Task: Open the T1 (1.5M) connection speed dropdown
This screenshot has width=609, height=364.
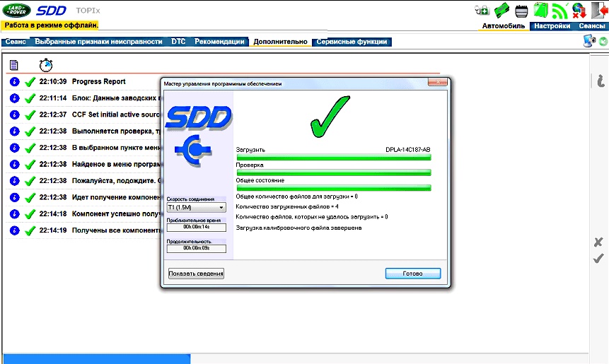Action: (196, 208)
